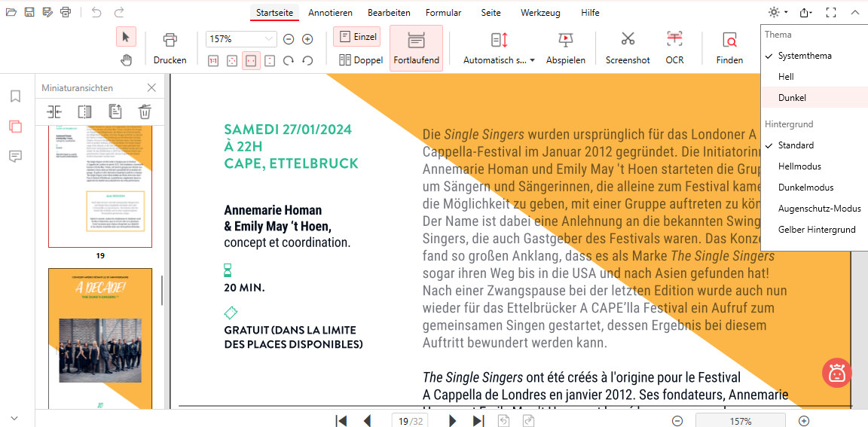Open the Hilfe tab
The height and width of the screenshot is (427, 868).
point(590,12)
